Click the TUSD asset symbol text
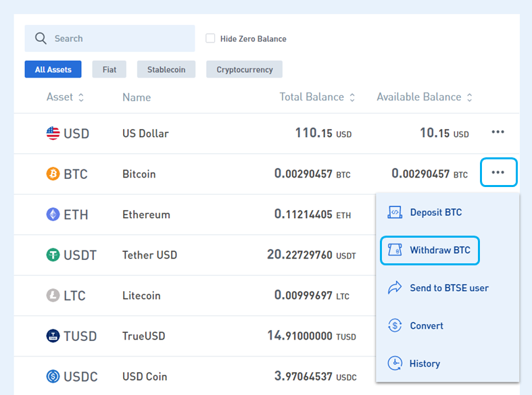 pyautogui.click(x=80, y=336)
